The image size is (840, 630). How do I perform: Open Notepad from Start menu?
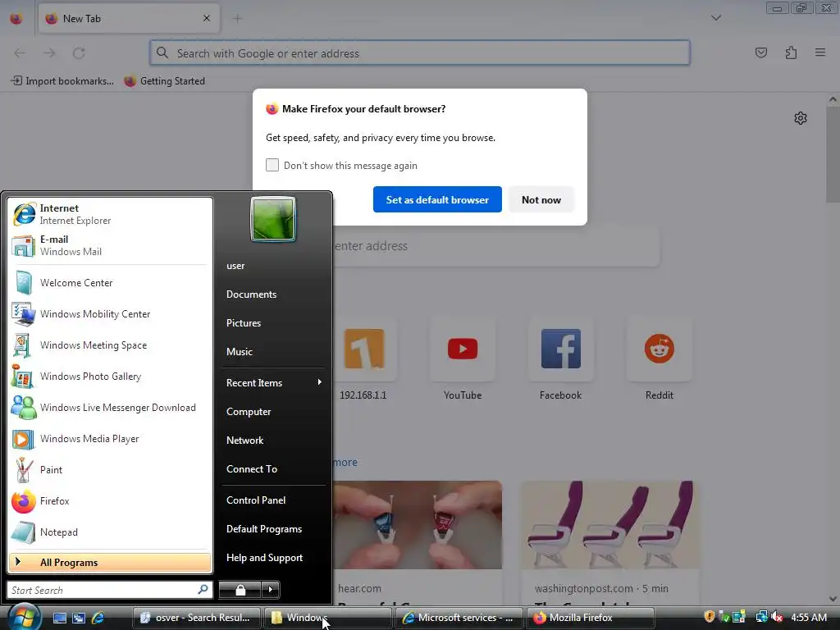110,532
